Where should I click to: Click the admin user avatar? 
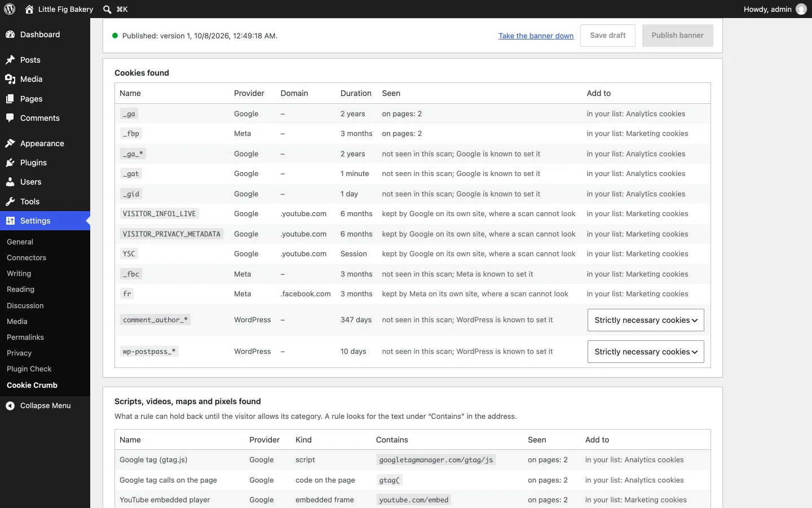click(x=801, y=9)
